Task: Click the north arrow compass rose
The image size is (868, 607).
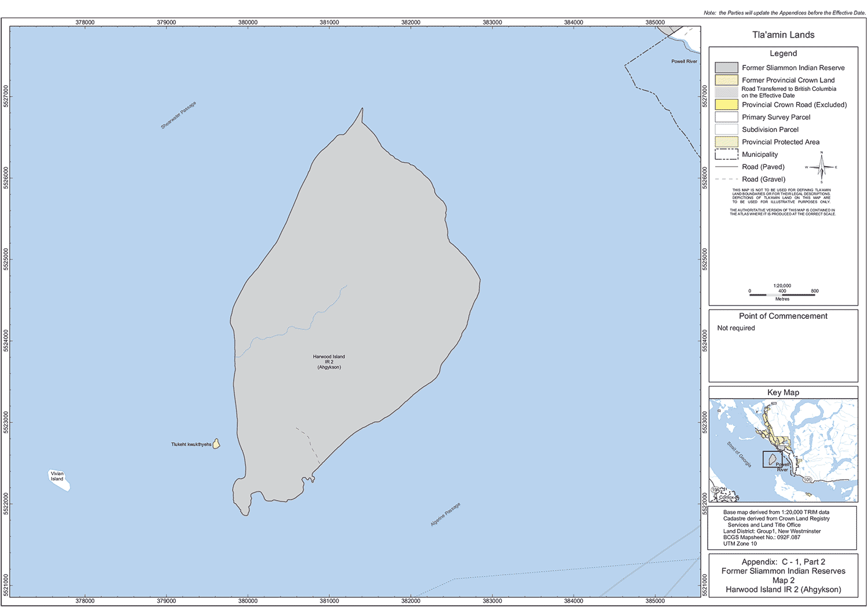Action: pyautogui.click(x=821, y=167)
